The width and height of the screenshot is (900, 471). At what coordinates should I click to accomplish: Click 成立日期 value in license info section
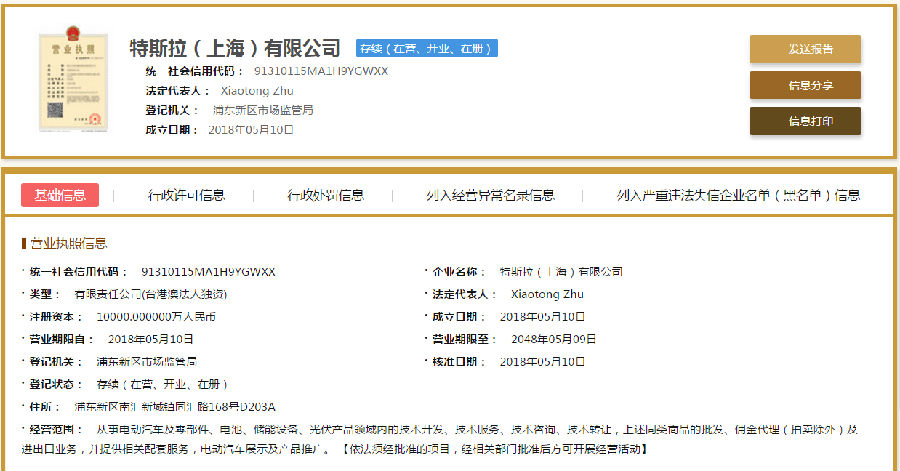pyautogui.click(x=542, y=317)
